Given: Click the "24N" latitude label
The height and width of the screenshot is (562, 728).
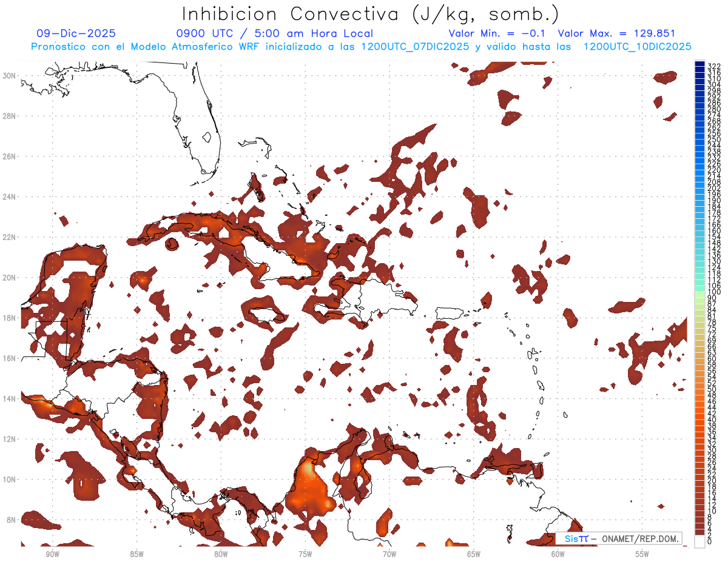Looking at the screenshot, I should (10, 197).
